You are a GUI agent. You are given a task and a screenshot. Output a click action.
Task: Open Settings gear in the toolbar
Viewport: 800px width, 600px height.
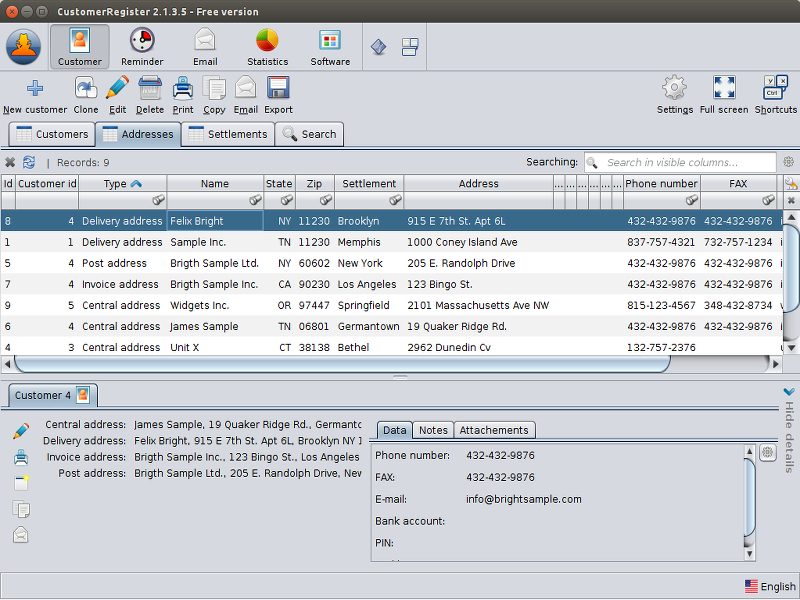pyautogui.click(x=675, y=89)
